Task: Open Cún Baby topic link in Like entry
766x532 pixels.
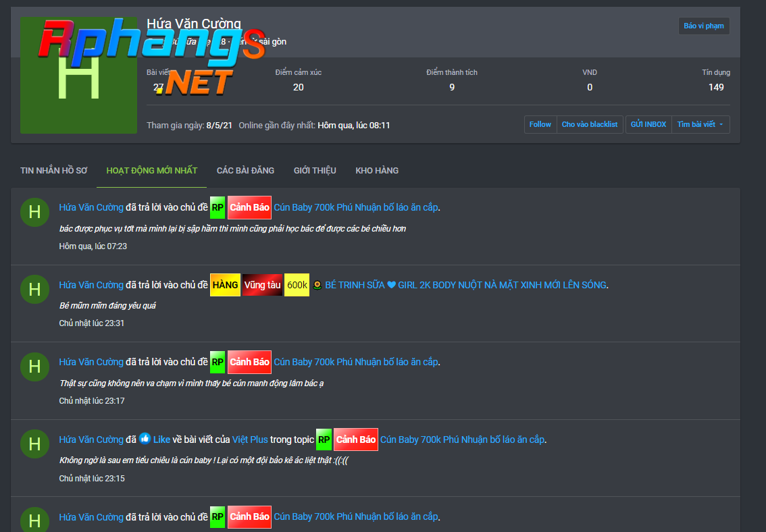Action: [462, 440]
